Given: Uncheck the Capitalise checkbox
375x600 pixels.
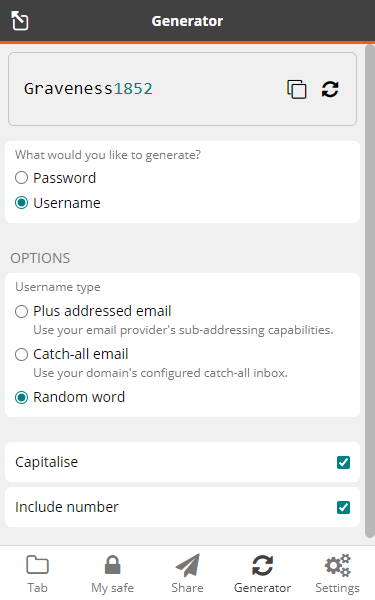Looking at the screenshot, I should (x=343, y=462).
